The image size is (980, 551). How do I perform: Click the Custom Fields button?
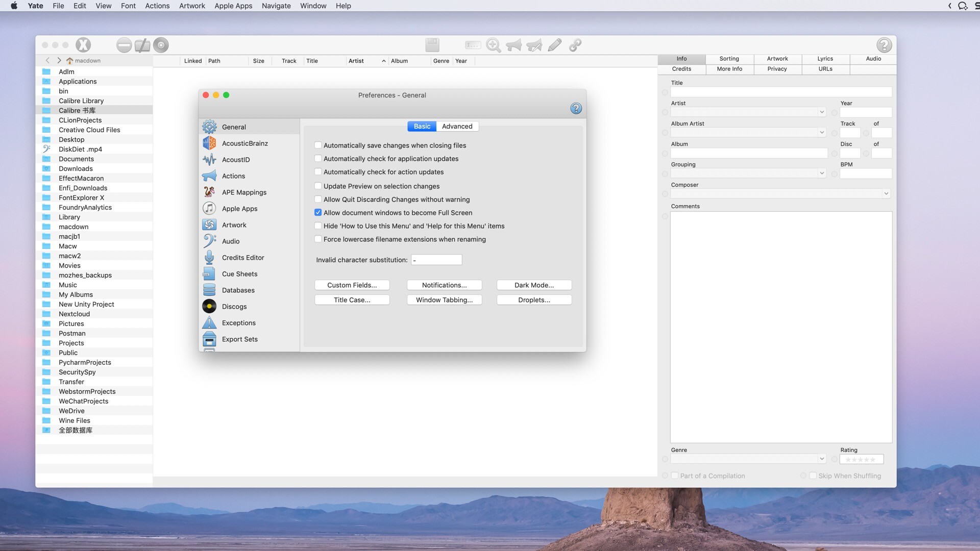[352, 285]
